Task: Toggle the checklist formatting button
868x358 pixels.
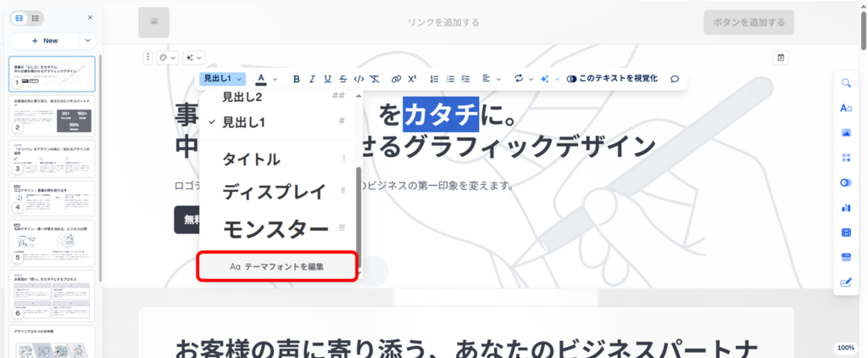Action: (465, 79)
